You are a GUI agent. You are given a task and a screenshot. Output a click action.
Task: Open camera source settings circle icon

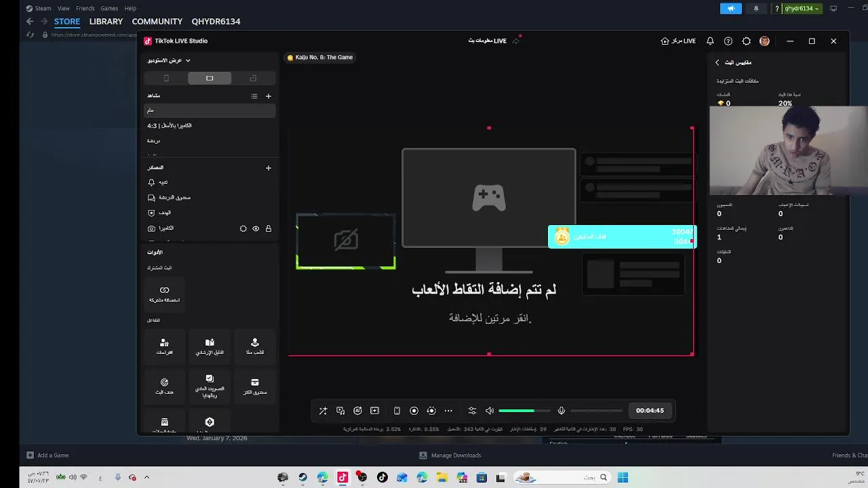pyautogui.click(x=243, y=229)
